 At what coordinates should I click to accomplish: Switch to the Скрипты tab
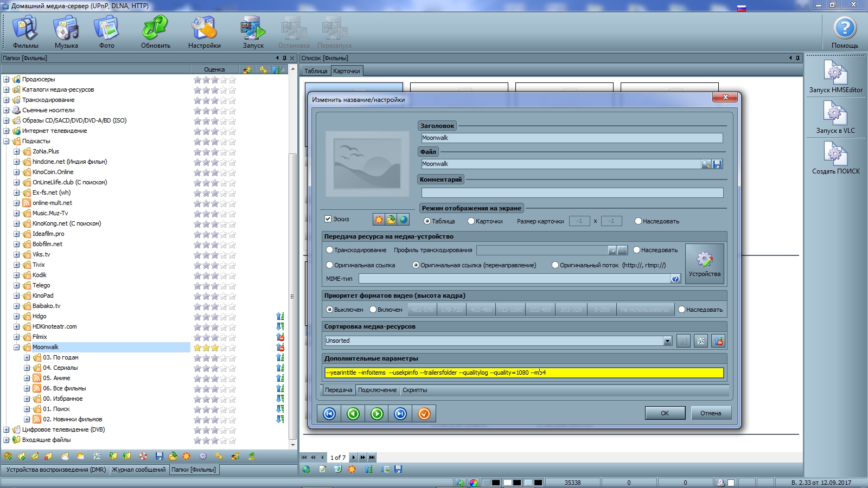(414, 390)
